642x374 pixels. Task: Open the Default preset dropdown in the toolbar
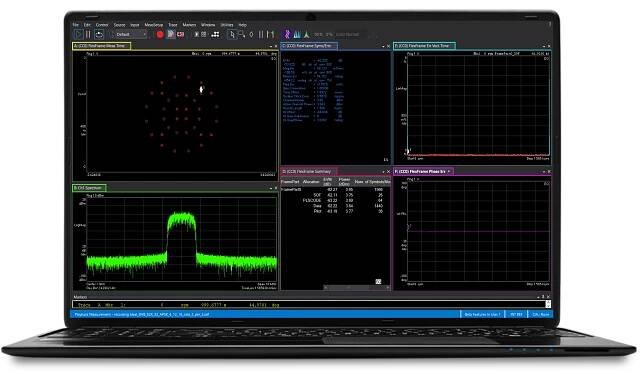[130, 34]
